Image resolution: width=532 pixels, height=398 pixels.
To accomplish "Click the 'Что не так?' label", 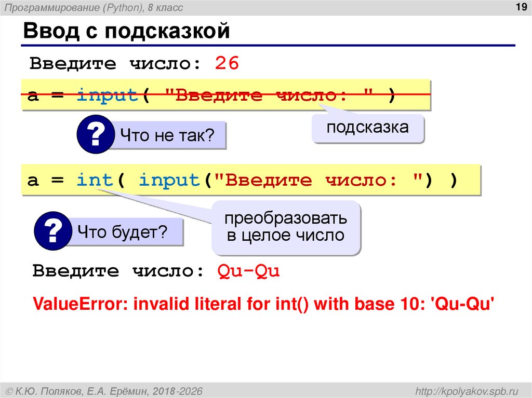I will [167, 135].
